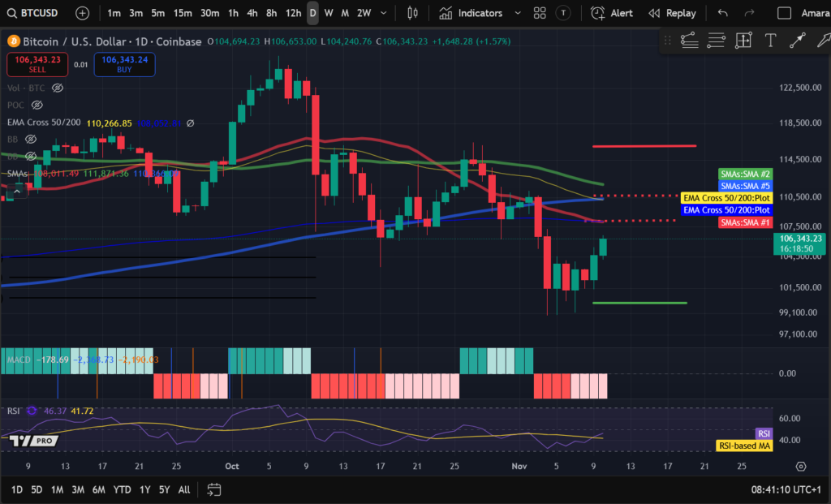Click the Alert clock icon
This screenshot has height=504, width=831.
(x=598, y=13)
